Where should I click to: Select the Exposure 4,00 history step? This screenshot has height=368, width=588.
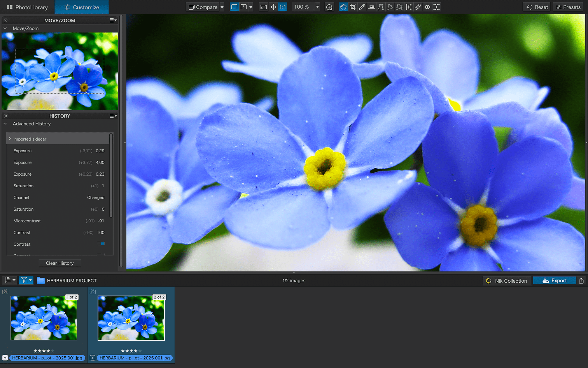[x=58, y=162]
